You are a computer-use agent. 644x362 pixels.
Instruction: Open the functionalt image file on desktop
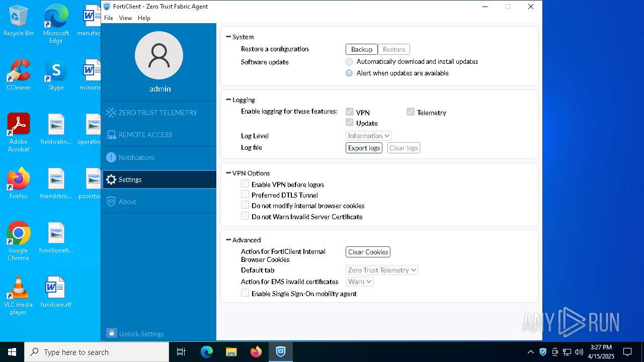[x=56, y=238]
